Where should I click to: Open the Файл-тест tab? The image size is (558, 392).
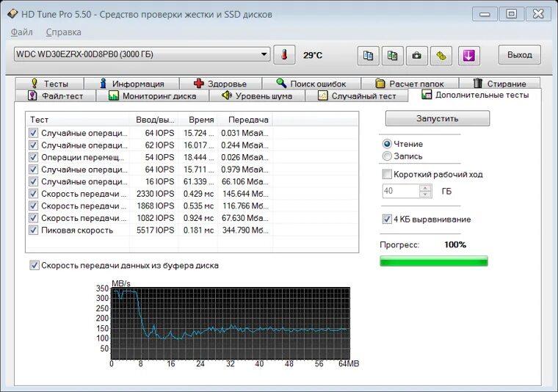(56, 96)
